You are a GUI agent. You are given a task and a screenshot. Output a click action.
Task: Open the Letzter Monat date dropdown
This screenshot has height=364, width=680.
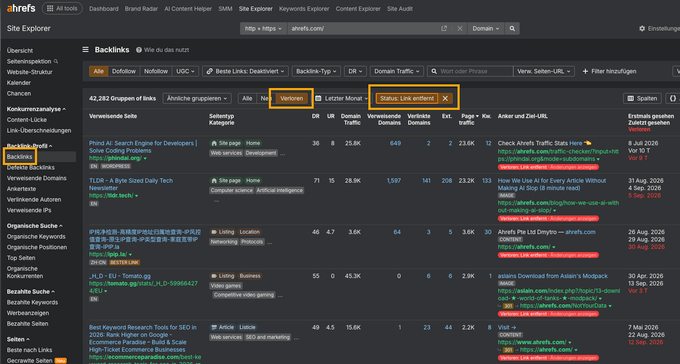(341, 98)
